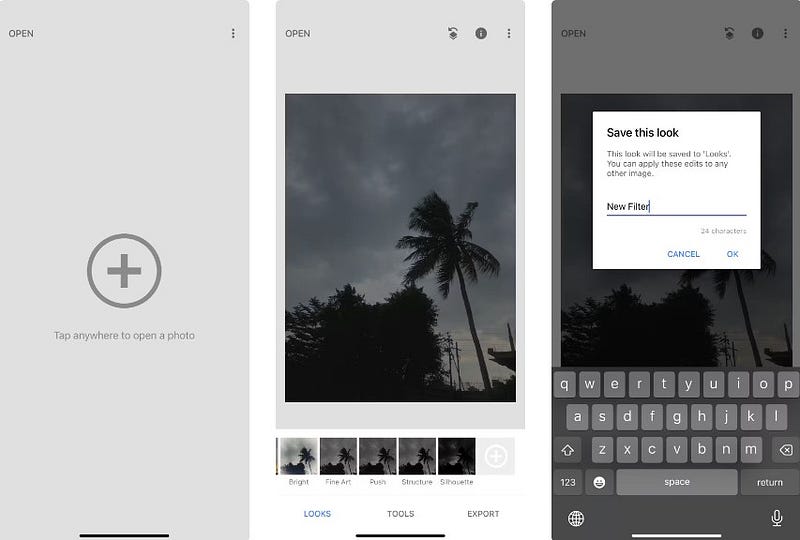Open the three-dot menu on the empty screen
Screen dimensions: 800x540
[233, 33]
